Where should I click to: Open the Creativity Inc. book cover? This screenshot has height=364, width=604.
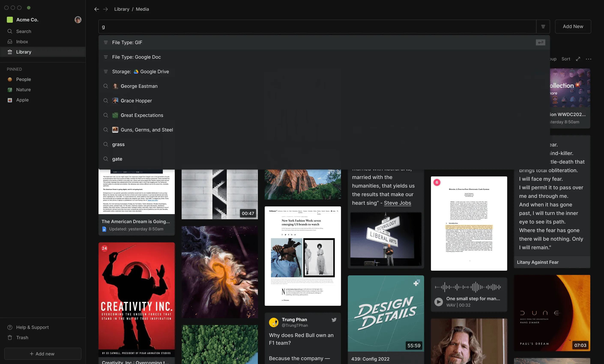pyautogui.click(x=136, y=300)
